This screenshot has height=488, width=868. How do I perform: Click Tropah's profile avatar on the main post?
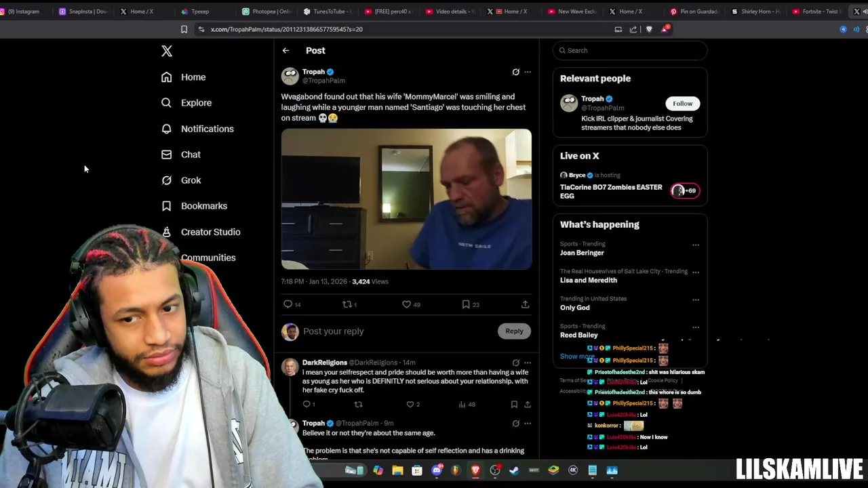pyautogui.click(x=290, y=76)
